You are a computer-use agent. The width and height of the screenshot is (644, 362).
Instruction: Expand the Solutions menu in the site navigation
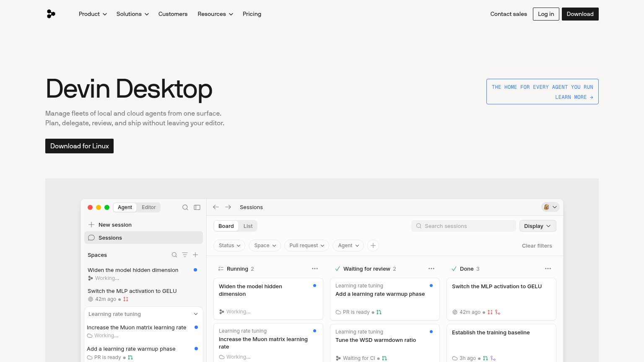point(132,14)
